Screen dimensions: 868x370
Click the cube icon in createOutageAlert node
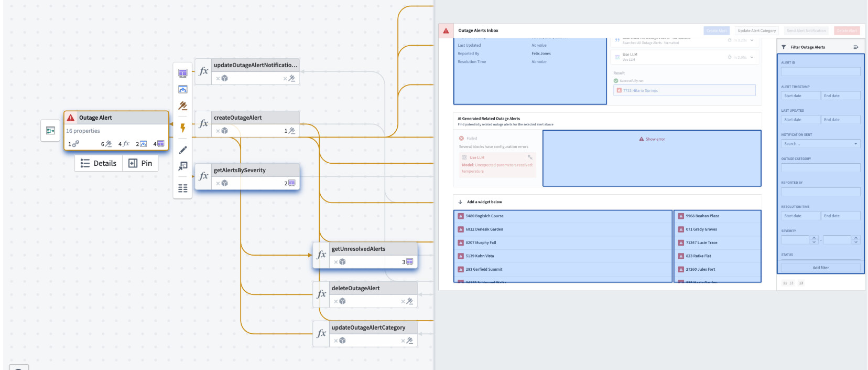click(224, 131)
